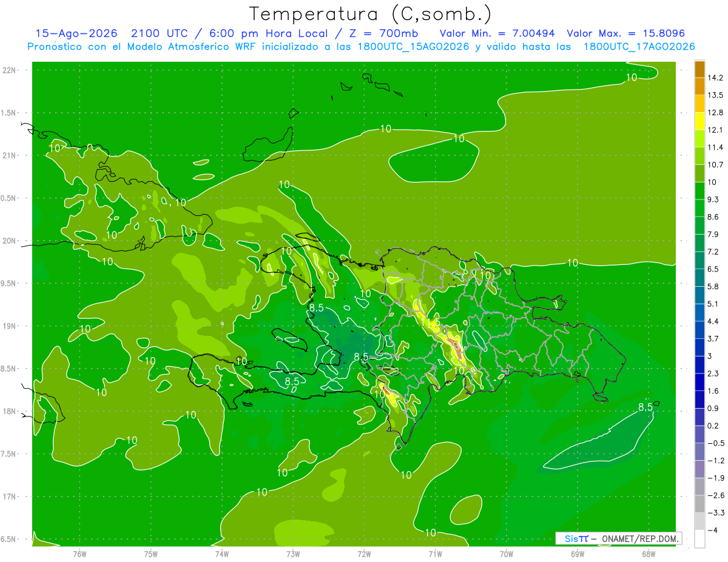Pick the blue legend band between 3.7 and 4.4
Image resolution: width=728 pixels, height=562 pixels.
pyautogui.click(x=699, y=330)
